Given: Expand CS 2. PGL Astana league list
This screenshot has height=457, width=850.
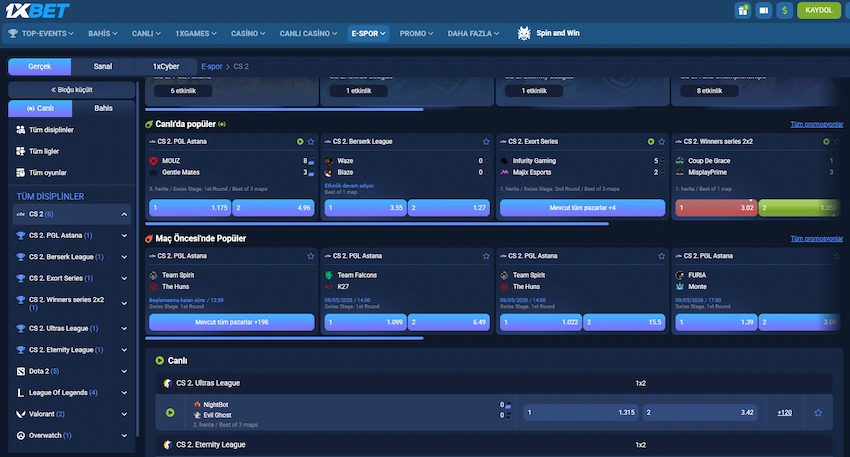Looking at the screenshot, I should click(x=124, y=235).
